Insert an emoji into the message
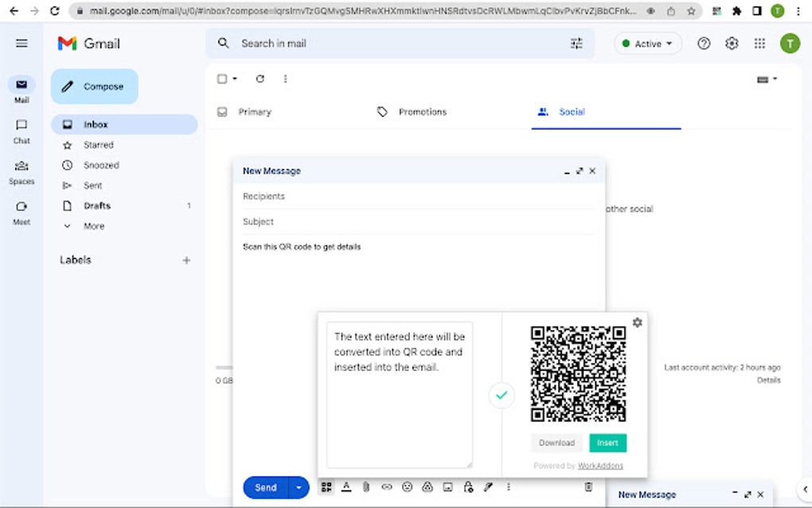 point(407,487)
